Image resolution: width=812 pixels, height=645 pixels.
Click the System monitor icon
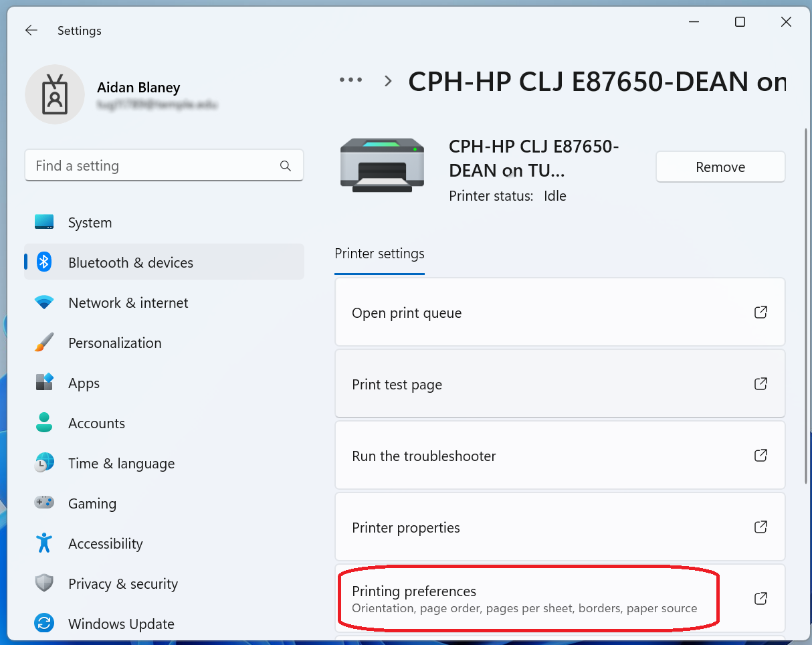[x=44, y=222]
